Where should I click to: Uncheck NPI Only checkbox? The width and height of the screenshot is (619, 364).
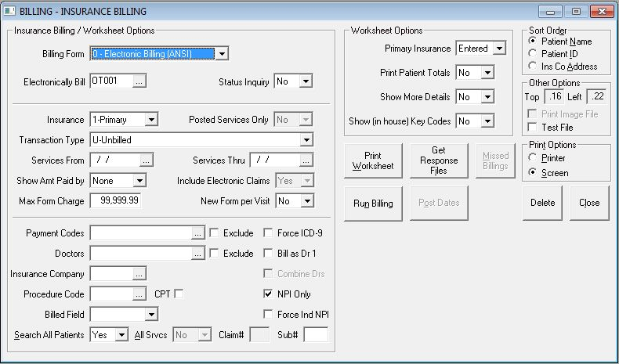point(268,294)
